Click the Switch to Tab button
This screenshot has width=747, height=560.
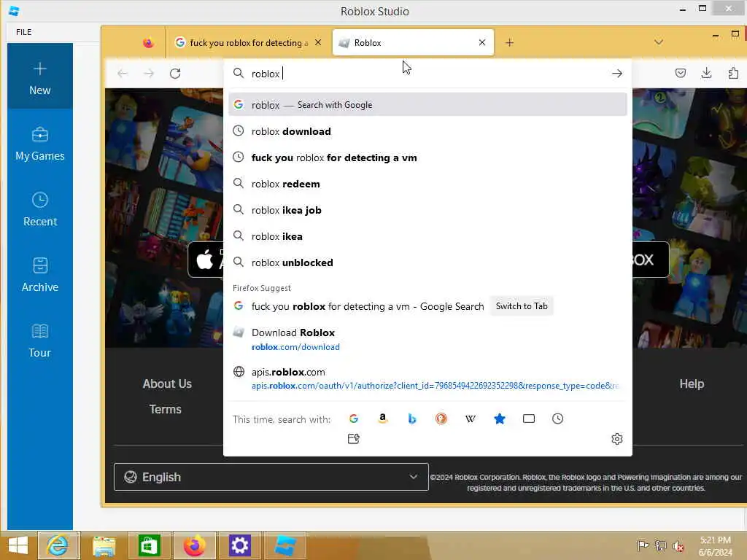(x=522, y=306)
